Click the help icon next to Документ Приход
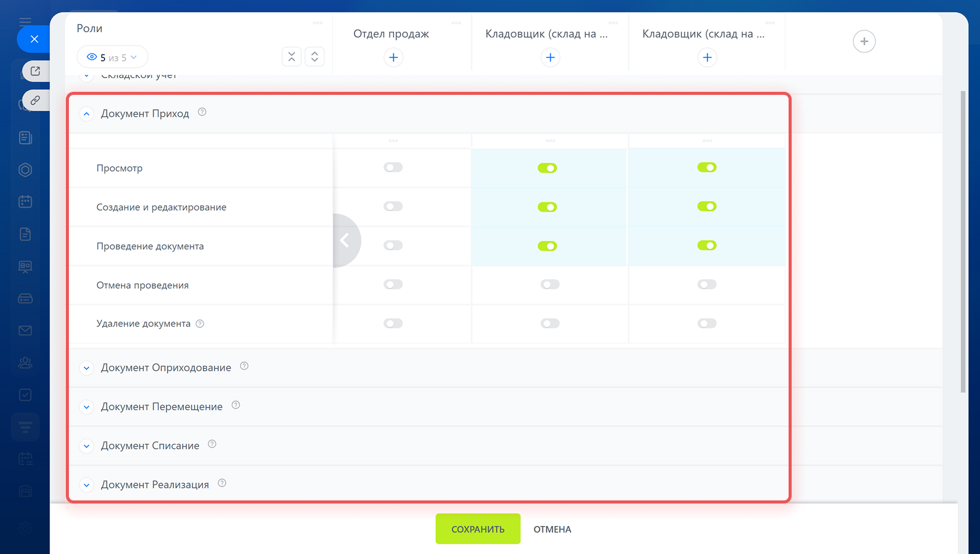The image size is (980, 554). point(202,112)
